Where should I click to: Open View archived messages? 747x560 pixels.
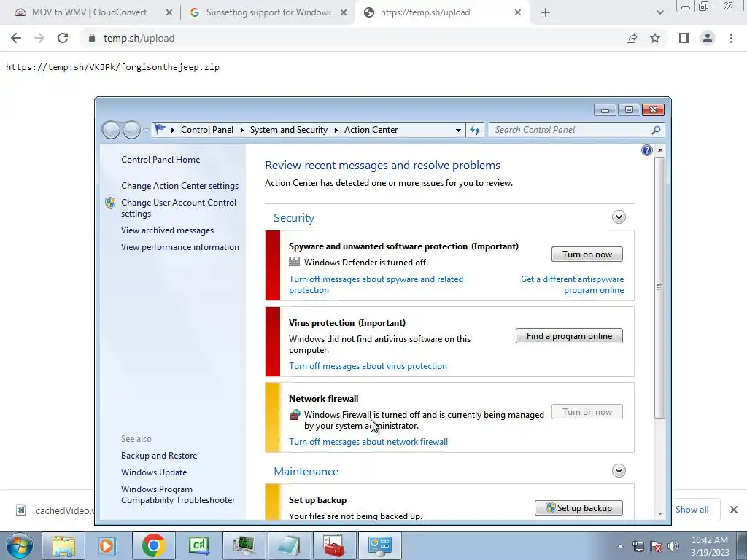[167, 230]
